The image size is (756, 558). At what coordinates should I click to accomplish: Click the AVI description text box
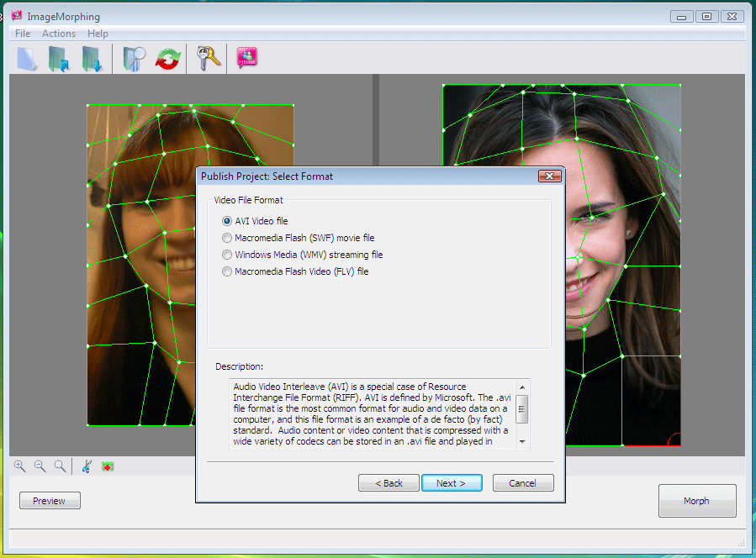point(373,414)
